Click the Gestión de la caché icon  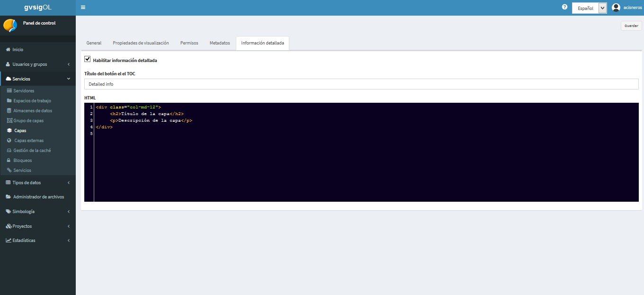coord(9,151)
